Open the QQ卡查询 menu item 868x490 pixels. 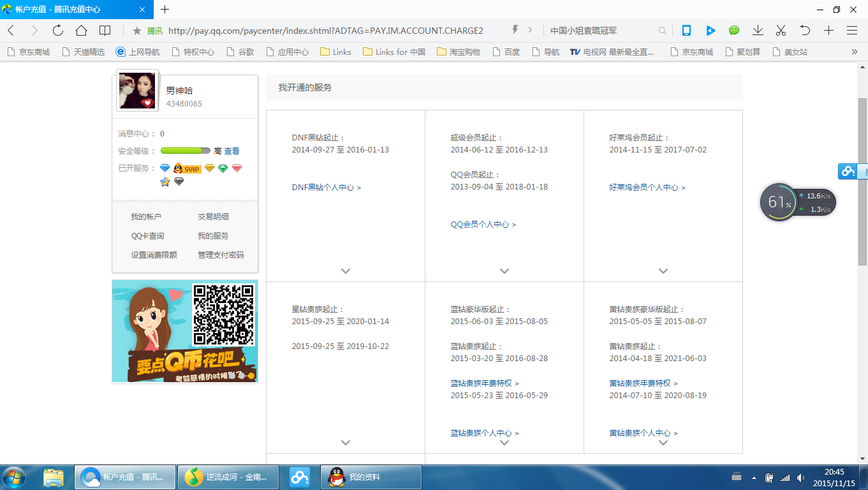coord(148,236)
